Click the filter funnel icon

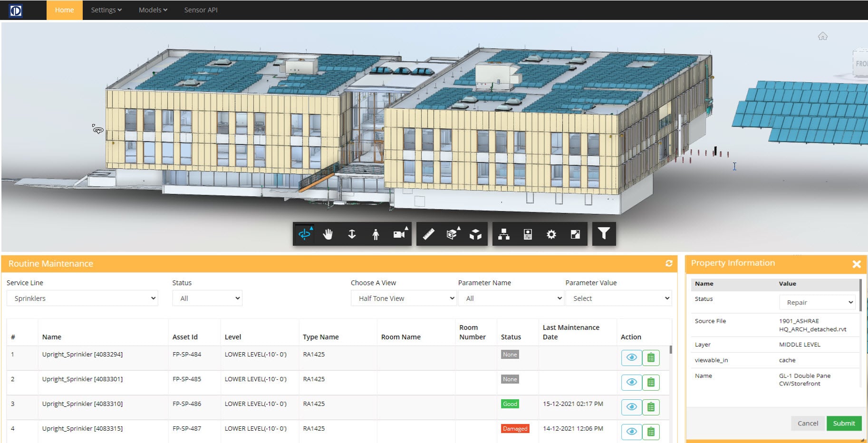click(x=604, y=233)
